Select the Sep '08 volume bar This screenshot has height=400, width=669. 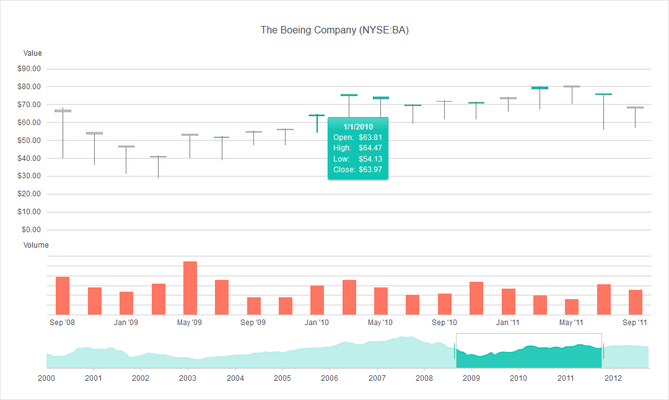point(62,296)
